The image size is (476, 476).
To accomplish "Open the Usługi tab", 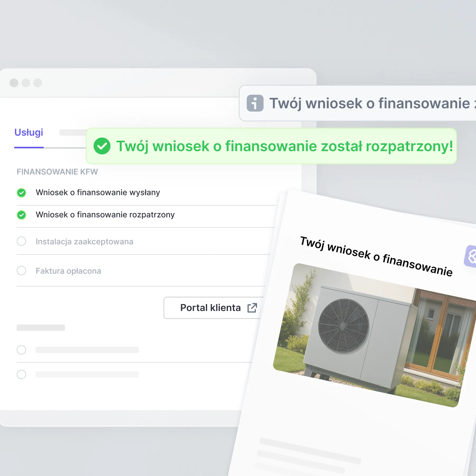I will click(x=29, y=132).
